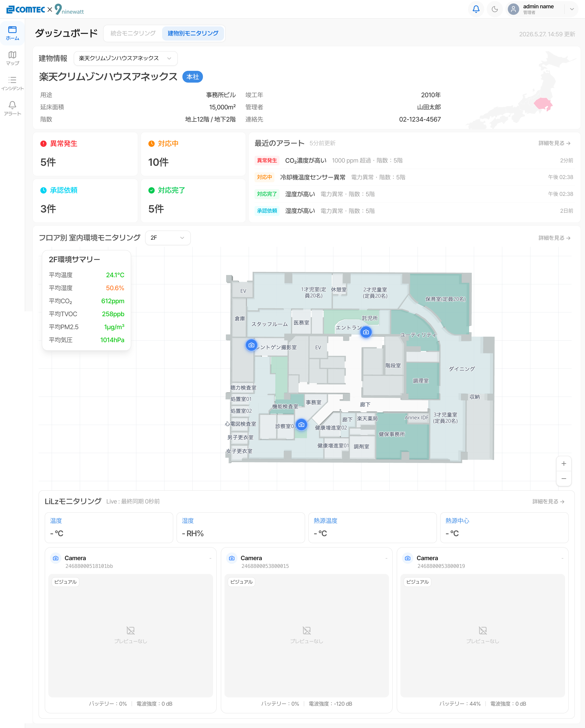Click the 熱源温度 LiLz metric card
The image size is (585, 728).
372,527
